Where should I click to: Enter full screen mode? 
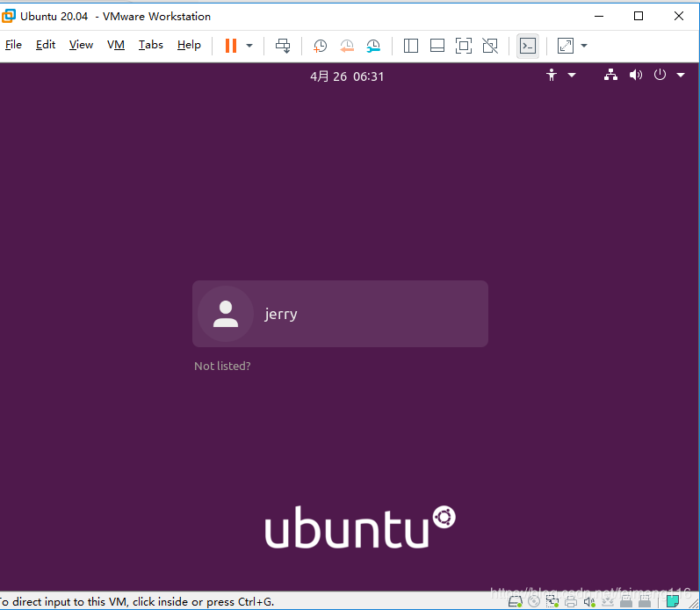point(464,46)
